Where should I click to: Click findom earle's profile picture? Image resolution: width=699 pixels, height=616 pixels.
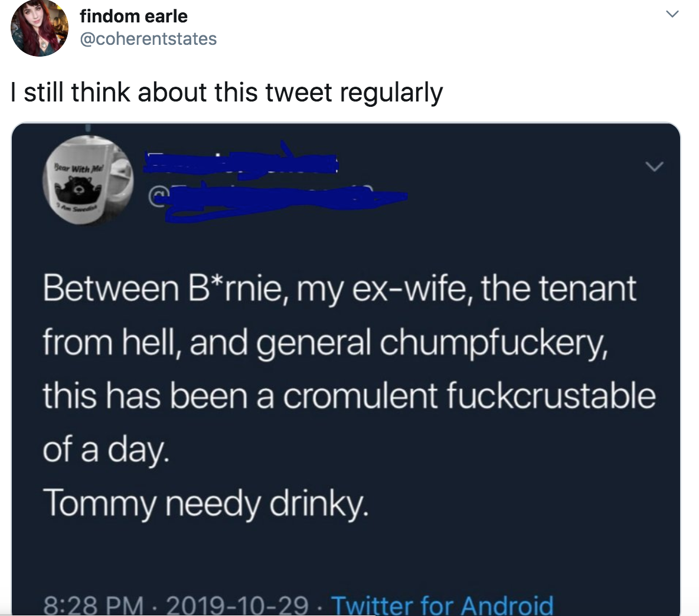40,28
